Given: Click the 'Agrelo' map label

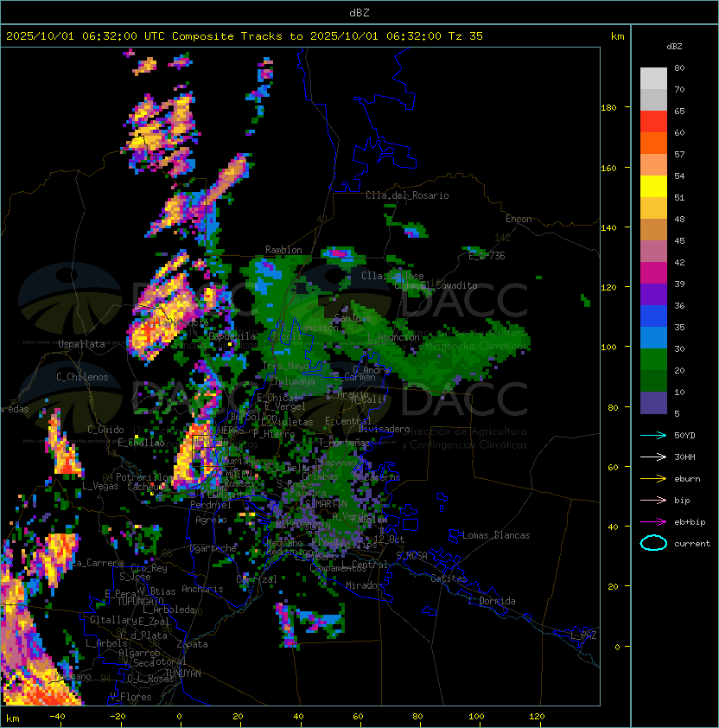Looking at the screenshot, I should pos(211,520).
